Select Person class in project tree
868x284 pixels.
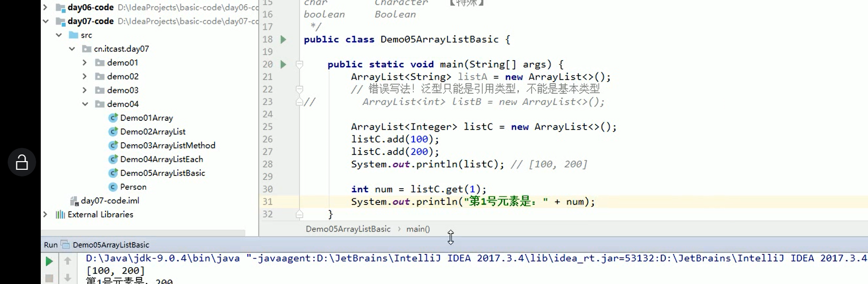[x=133, y=187]
